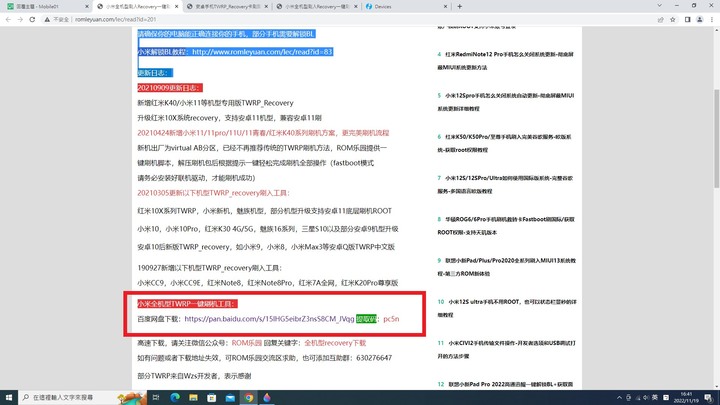Open sidebar article 11 about 小米CIVI2
This screenshot has height=405, width=720.
pos(506,349)
